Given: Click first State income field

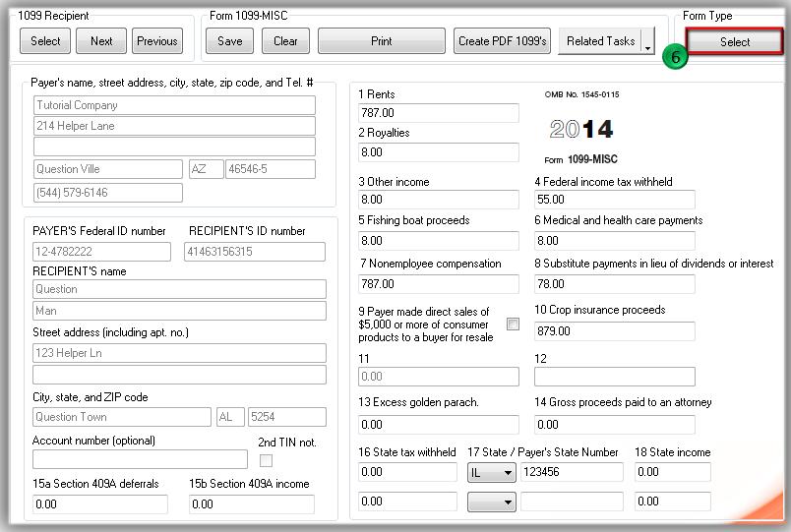Looking at the screenshot, I should click(x=673, y=472).
